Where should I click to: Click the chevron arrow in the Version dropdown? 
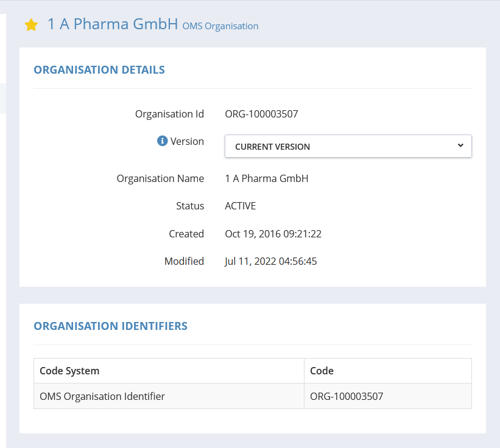[460, 145]
